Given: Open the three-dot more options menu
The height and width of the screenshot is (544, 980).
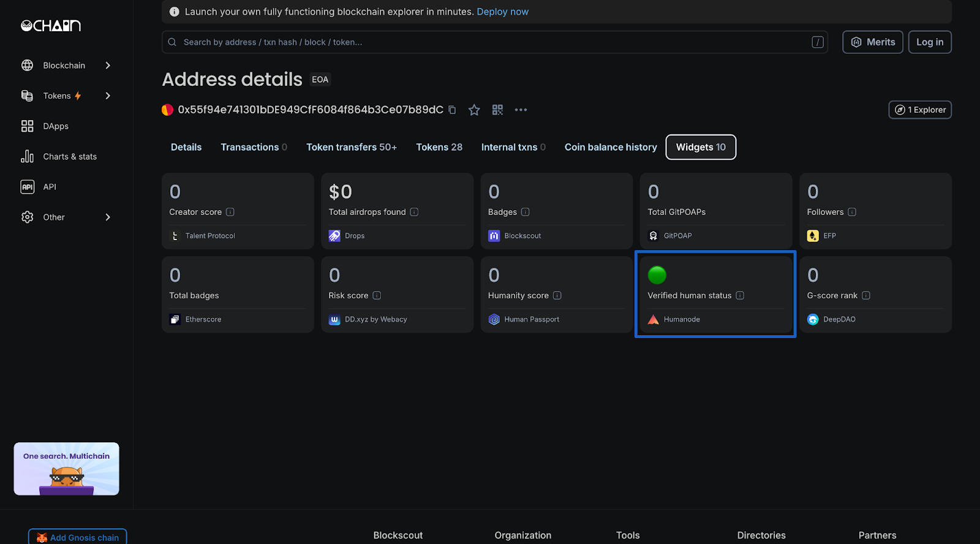Looking at the screenshot, I should click(521, 110).
